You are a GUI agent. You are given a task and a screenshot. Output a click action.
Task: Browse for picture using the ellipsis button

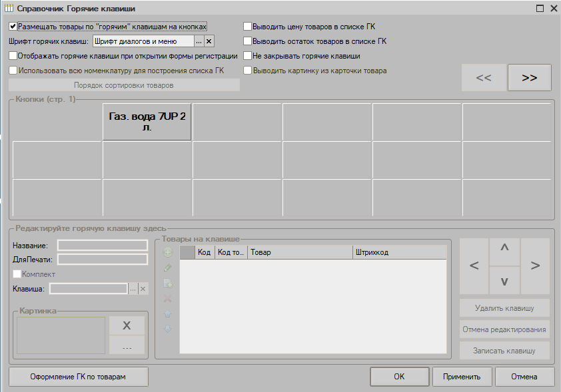(127, 347)
